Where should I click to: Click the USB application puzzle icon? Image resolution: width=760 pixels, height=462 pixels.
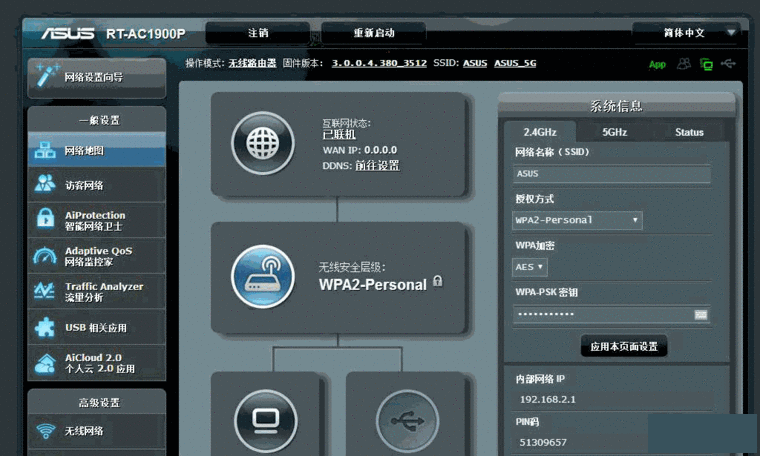point(45,328)
